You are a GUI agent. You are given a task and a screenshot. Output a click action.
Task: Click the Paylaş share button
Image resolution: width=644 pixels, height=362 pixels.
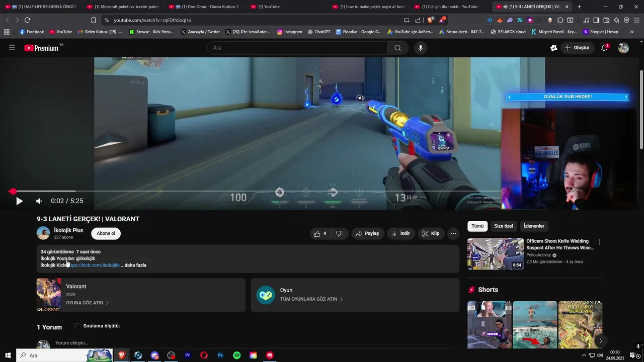click(x=367, y=233)
